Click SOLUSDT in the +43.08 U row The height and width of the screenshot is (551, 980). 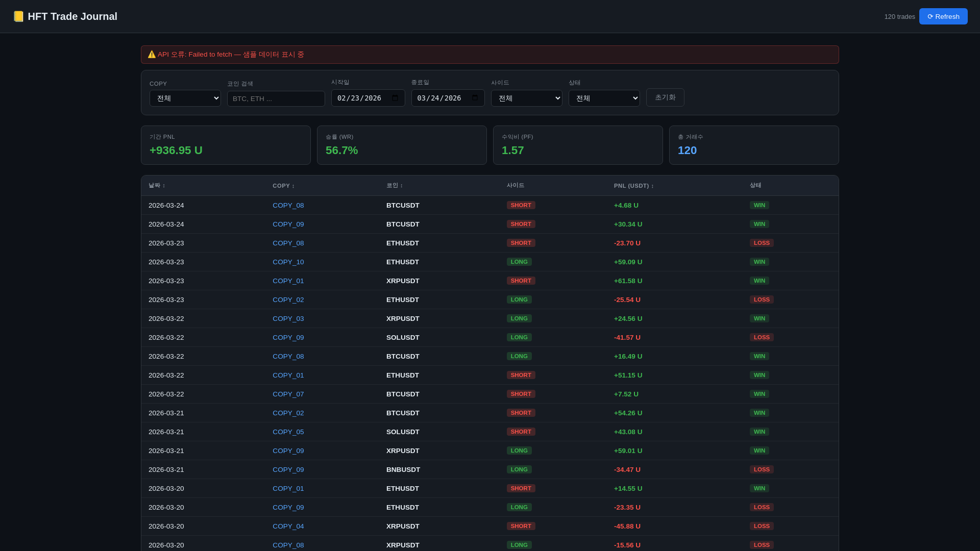403,432
